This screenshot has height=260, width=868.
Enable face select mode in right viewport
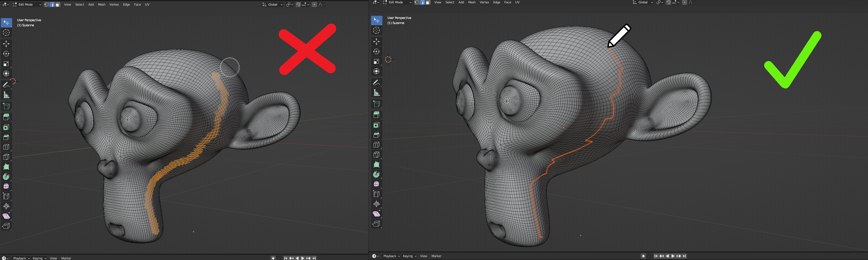pos(428,2)
